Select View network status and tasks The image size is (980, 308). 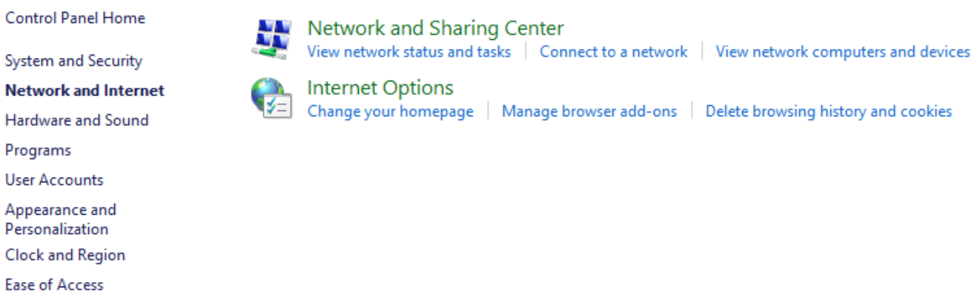coord(408,52)
